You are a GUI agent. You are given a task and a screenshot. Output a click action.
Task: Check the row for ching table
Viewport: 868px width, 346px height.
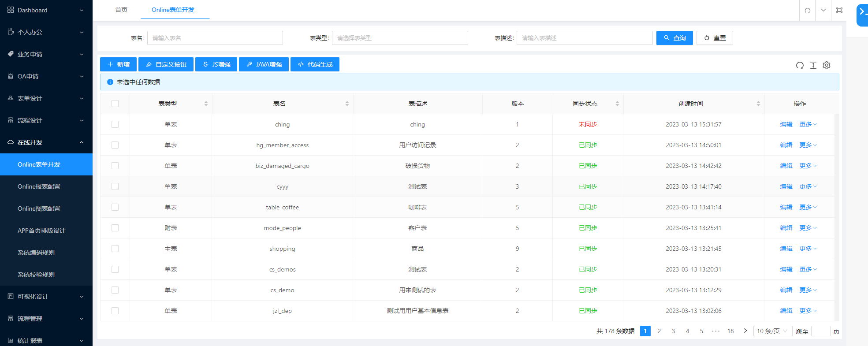coord(115,124)
